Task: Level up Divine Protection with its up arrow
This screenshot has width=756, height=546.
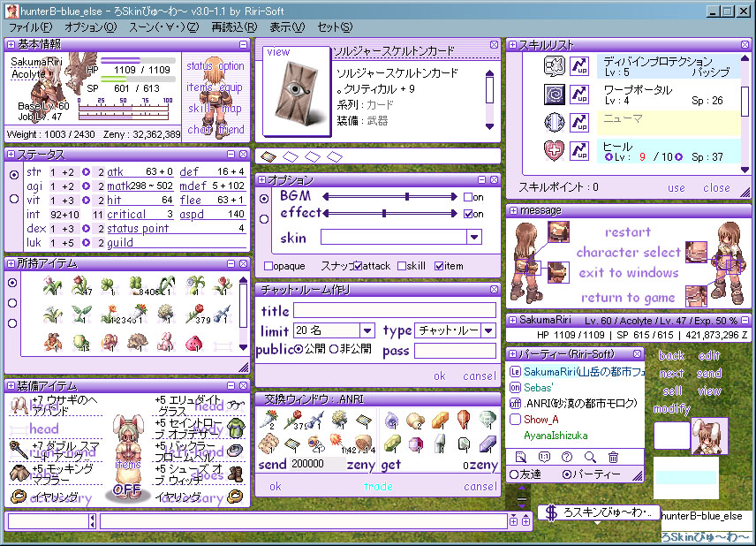Action: (579, 65)
